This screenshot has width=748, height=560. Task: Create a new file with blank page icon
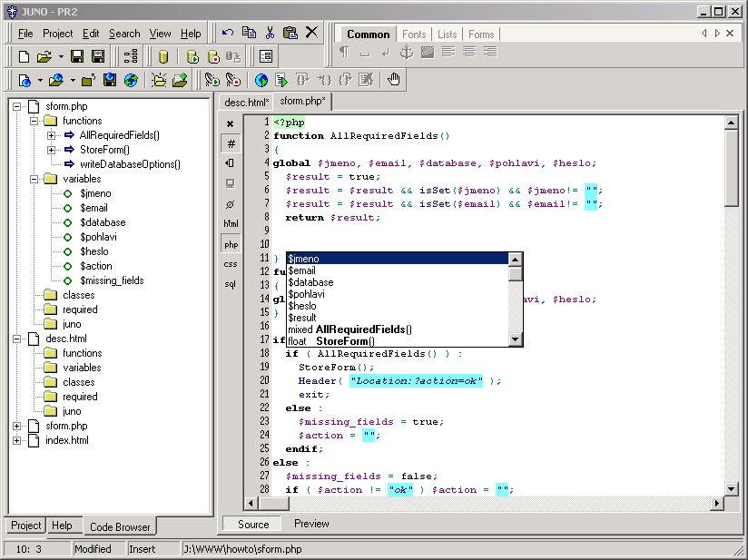coord(24,56)
